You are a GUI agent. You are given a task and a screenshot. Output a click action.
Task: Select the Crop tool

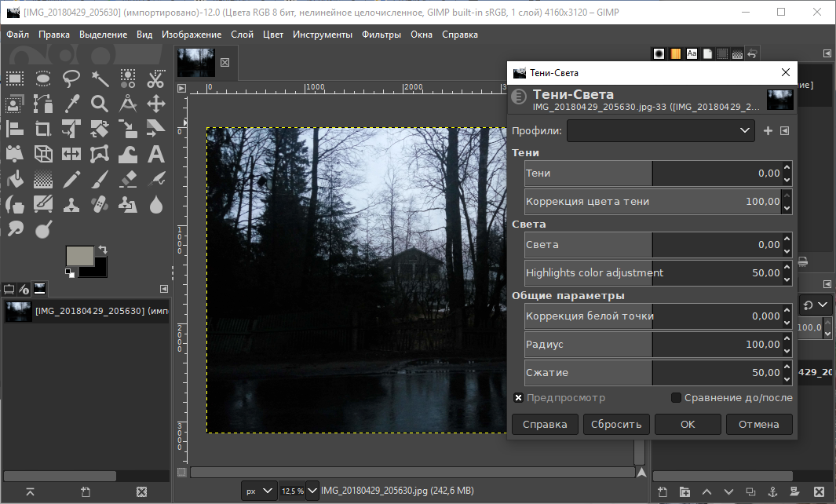point(43,129)
